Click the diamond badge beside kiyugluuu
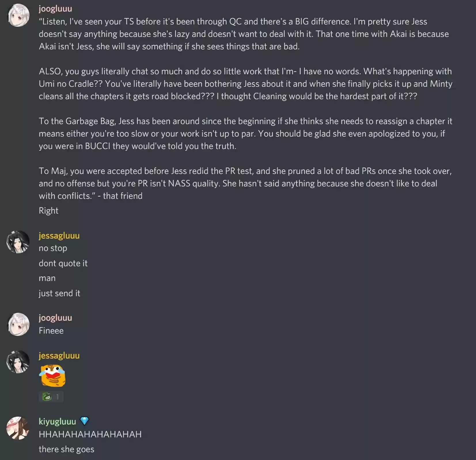 (x=84, y=421)
